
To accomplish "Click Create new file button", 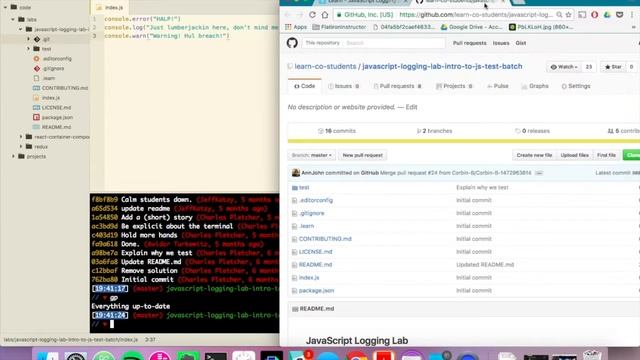I will [534, 155].
